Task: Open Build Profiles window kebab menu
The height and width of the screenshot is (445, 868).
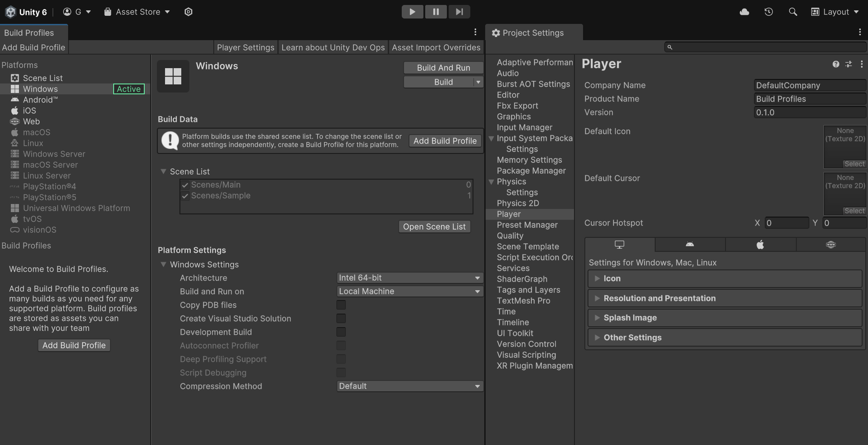Action: [x=475, y=32]
